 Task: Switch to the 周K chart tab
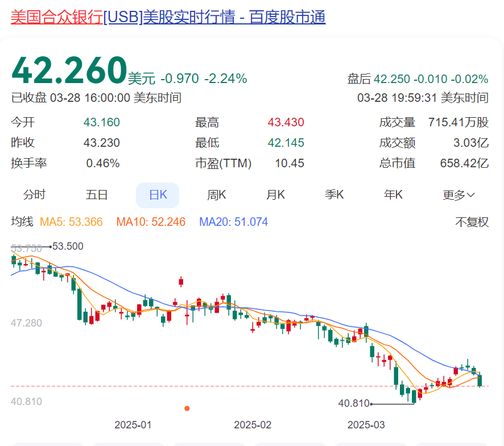coord(216,195)
